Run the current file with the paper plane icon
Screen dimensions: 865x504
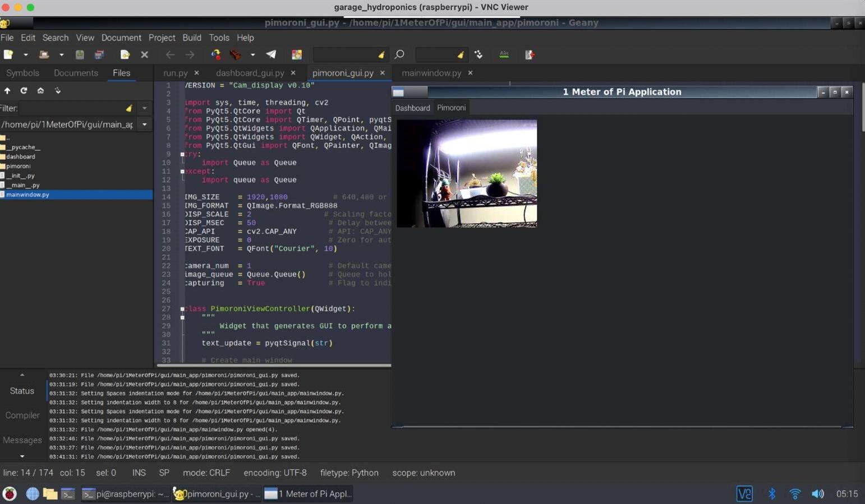coord(271,54)
